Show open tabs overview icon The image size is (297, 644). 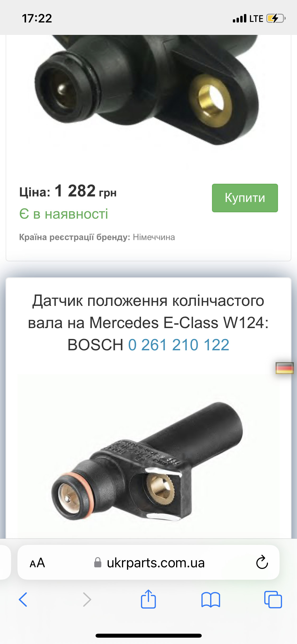(x=273, y=599)
